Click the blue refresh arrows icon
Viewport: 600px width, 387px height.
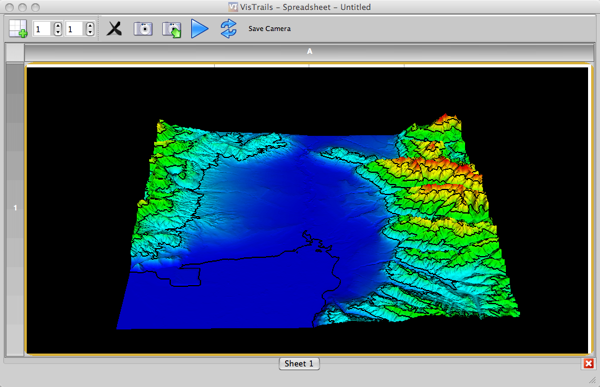(228, 29)
